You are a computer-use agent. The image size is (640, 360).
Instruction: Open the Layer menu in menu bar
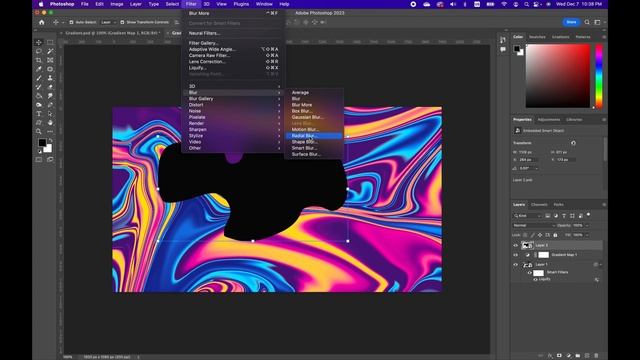(136, 4)
